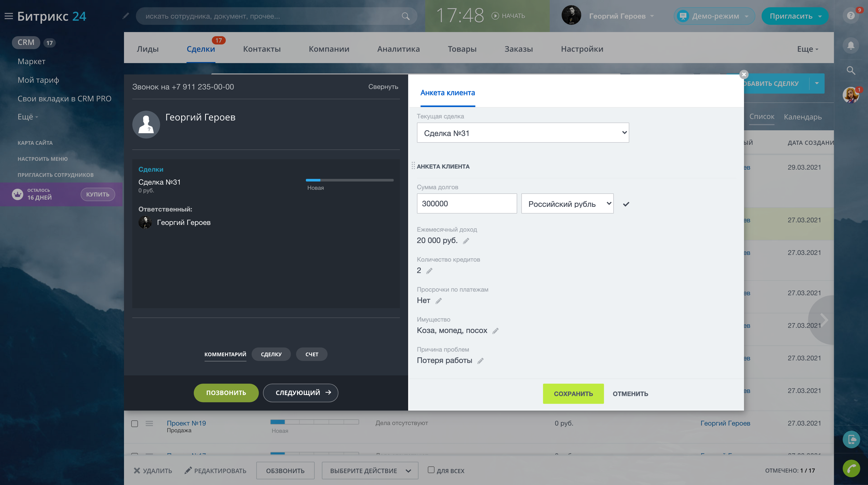Open the СЧЕТ tab in the call window
868x485 pixels.
coord(311,354)
